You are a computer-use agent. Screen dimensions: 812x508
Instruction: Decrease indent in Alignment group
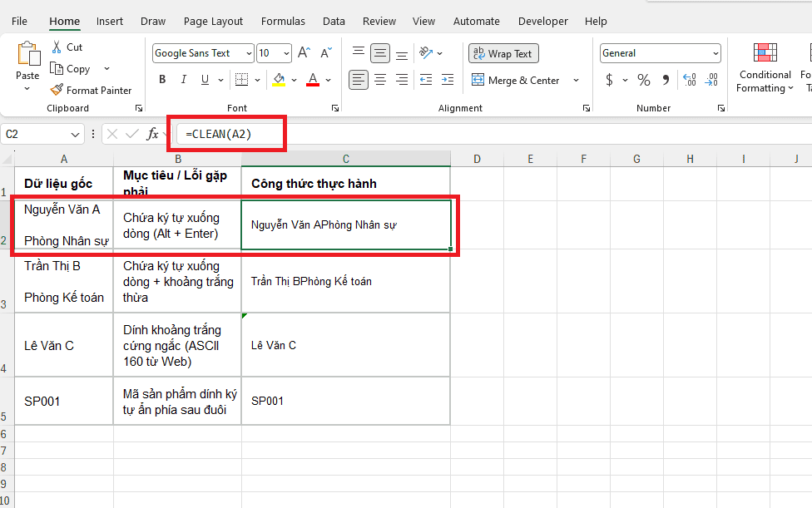[426, 80]
